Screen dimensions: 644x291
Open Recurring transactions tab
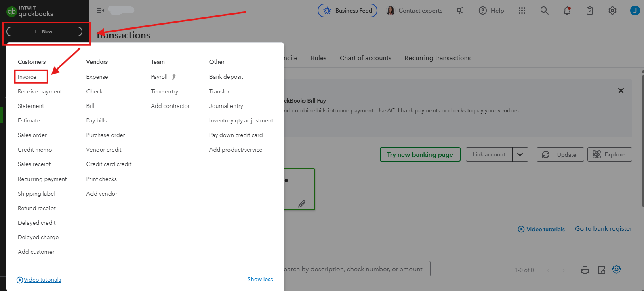click(x=438, y=58)
